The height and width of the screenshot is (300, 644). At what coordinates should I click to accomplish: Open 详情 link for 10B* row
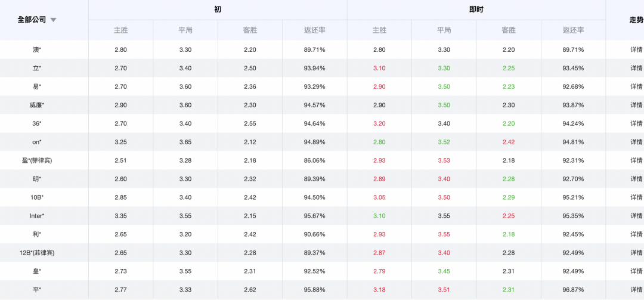click(x=637, y=197)
